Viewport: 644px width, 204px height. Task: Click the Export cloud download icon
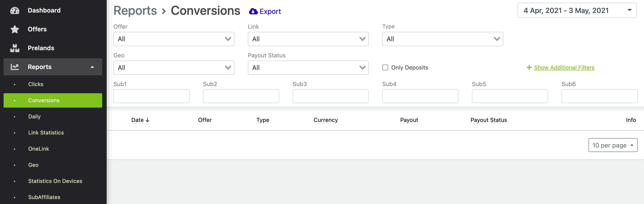tap(253, 11)
